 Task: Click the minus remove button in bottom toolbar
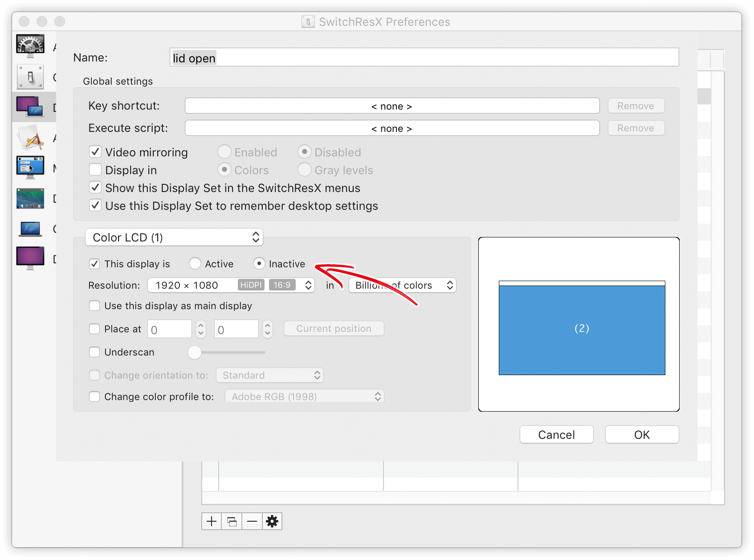click(x=252, y=521)
